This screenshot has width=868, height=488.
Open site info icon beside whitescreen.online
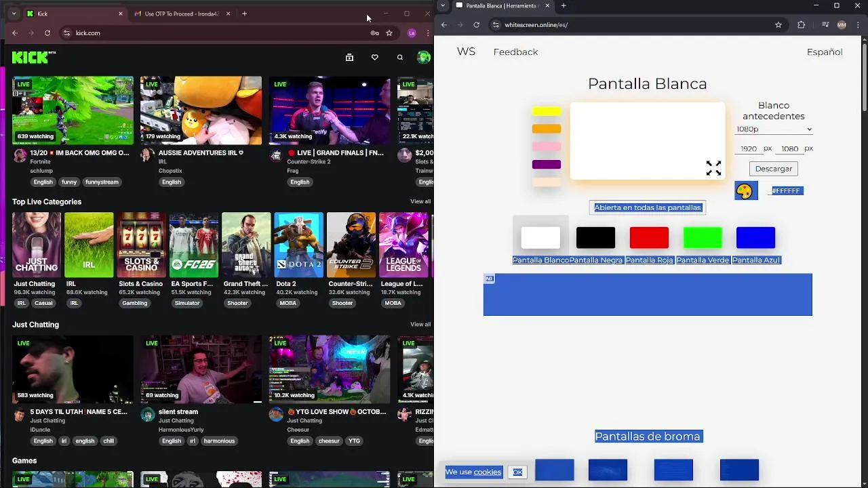(496, 25)
